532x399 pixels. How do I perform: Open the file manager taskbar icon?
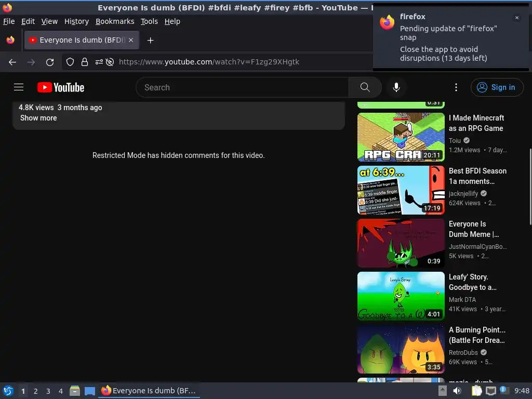[75, 391]
